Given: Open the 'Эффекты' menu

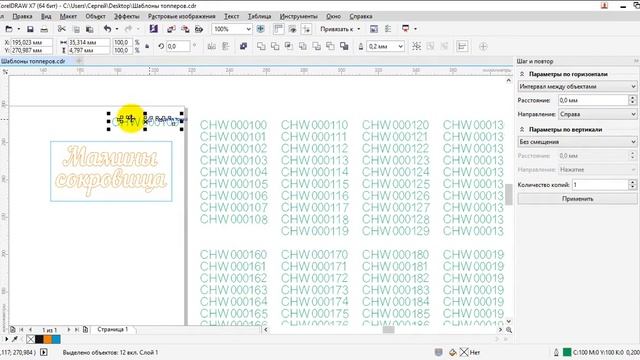Looking at the screenshot, I should pyautogui.click(x=126, y=16).
